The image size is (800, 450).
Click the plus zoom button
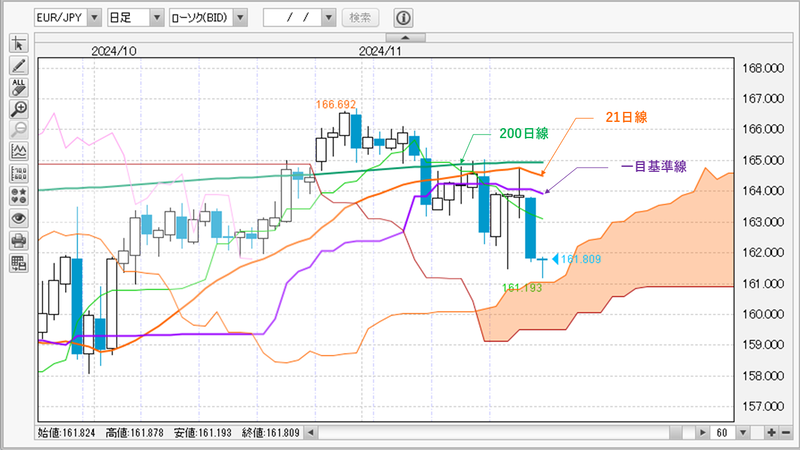tap(771, 433)
